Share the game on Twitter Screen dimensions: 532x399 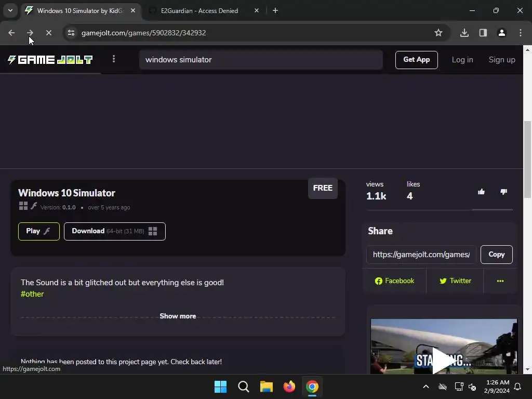(455, 281)
